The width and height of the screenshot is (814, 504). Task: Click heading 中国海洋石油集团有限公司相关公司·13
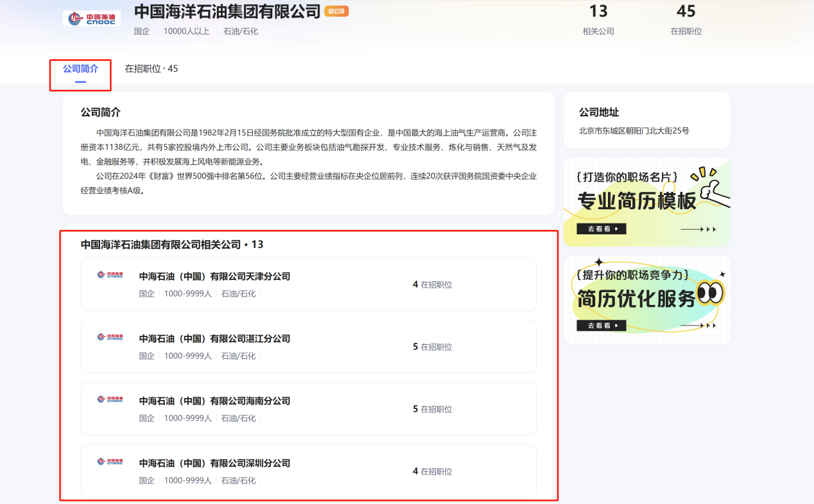tap(172, 245)
